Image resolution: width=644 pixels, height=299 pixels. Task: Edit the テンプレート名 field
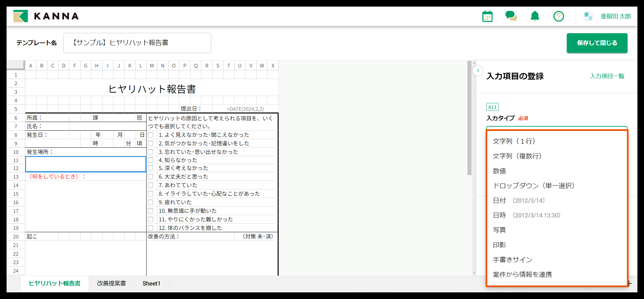pyautogui.click(x=137, y=43)
